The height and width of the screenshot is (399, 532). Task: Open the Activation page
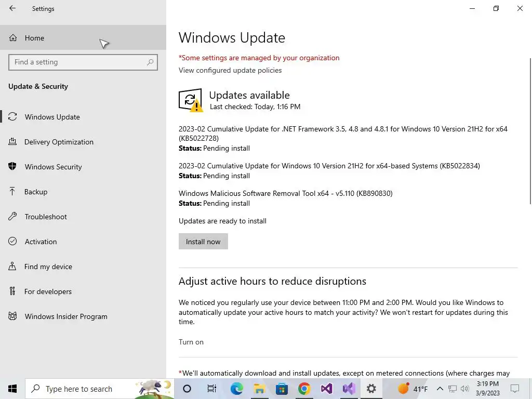point(83,242)
